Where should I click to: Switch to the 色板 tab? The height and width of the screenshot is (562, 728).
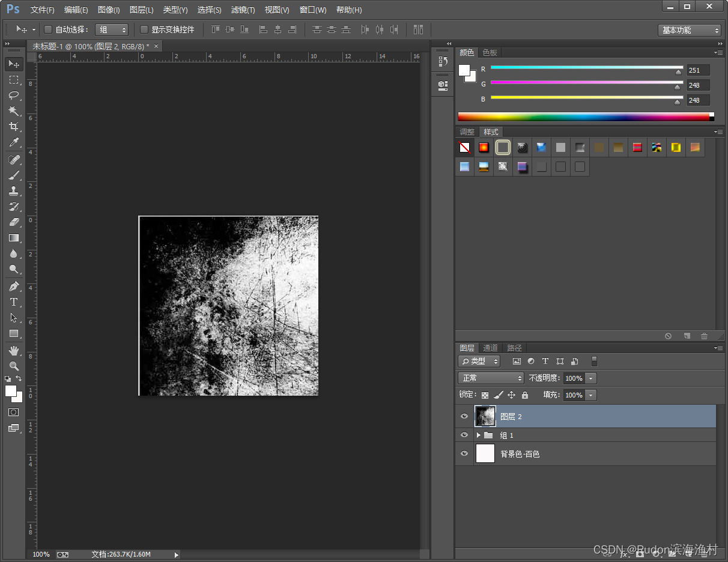(490, 52)
